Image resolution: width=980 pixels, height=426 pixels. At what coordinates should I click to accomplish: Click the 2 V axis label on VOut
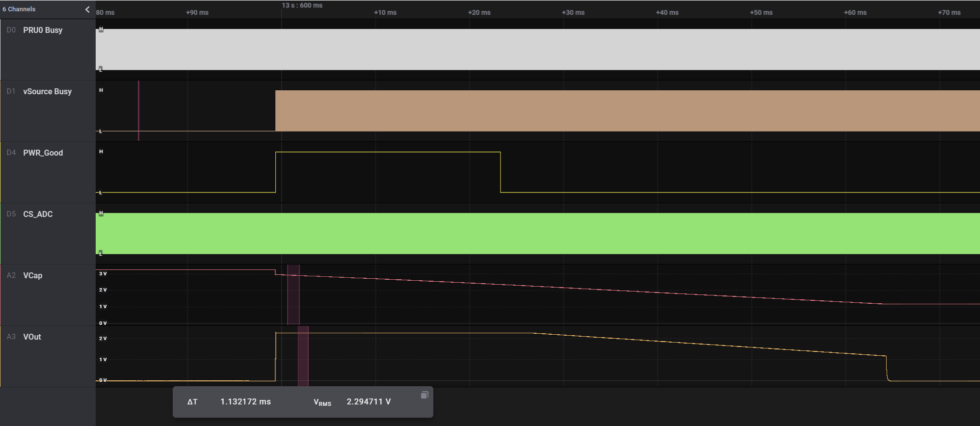pos(103,339)
